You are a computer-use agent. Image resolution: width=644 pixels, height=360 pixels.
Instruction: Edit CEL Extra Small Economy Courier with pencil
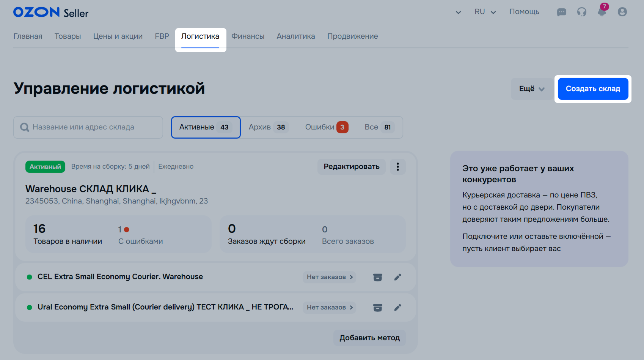[x=397, y=277]
